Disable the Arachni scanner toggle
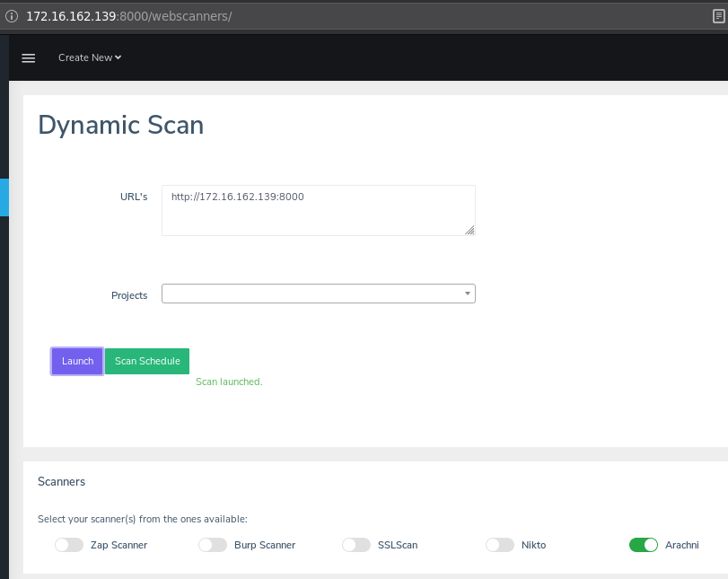728x579 pixels. pos(644,545)
